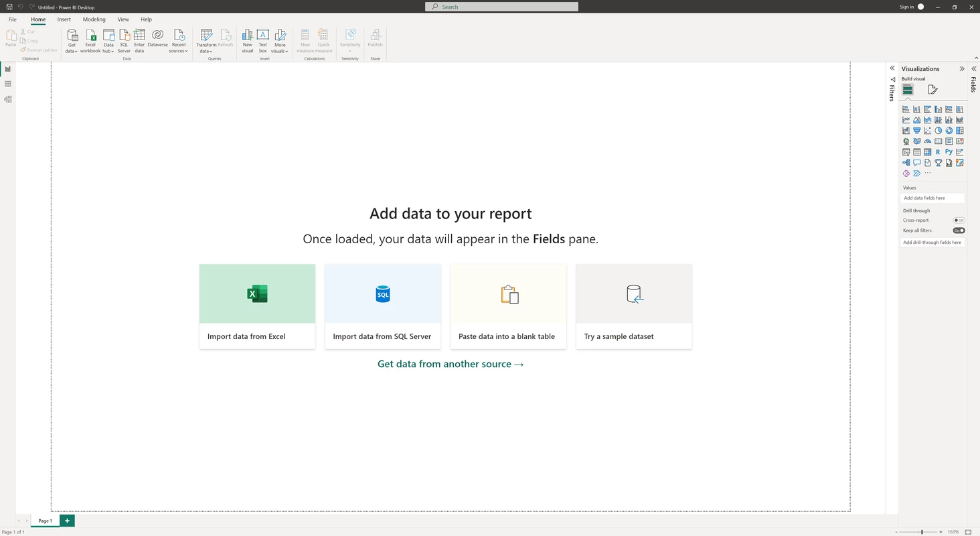This screenshot has height=536, width=980.
Task: Select the donut chart visualization
Action: [949, 131]
